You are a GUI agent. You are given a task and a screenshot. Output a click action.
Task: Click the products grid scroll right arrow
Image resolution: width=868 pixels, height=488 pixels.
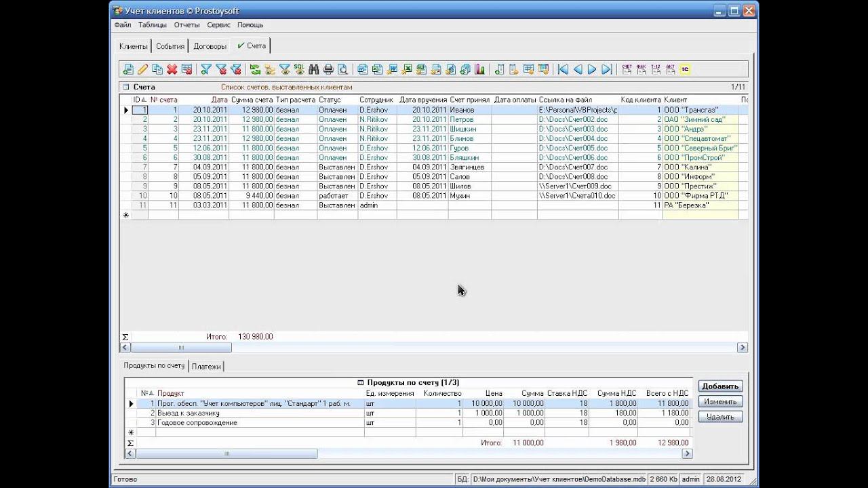687,454
